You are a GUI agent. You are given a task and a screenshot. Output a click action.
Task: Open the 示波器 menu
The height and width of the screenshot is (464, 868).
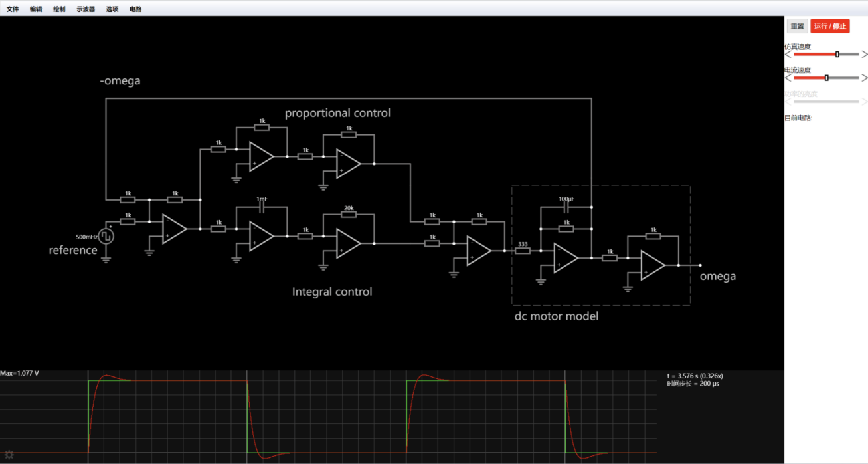click(86, 9)
